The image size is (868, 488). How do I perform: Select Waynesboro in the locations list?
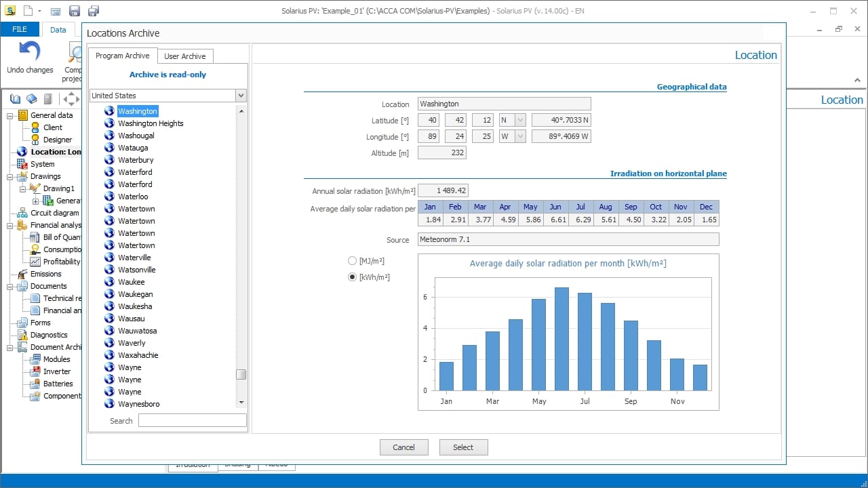(139, 404)
